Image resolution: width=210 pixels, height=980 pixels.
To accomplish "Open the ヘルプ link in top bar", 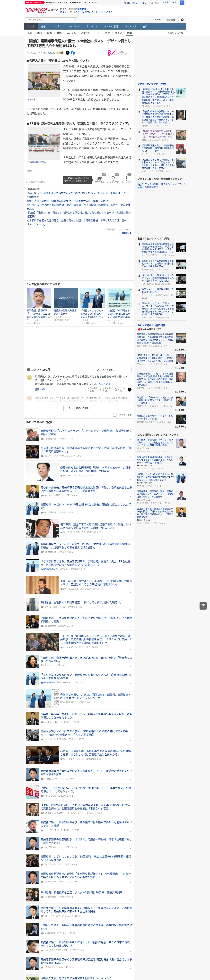I will pos(143,3).
